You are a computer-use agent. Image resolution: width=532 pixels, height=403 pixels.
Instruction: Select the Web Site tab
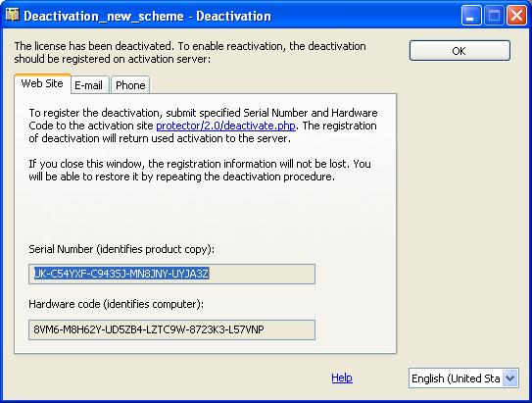[x=42, y=83]
